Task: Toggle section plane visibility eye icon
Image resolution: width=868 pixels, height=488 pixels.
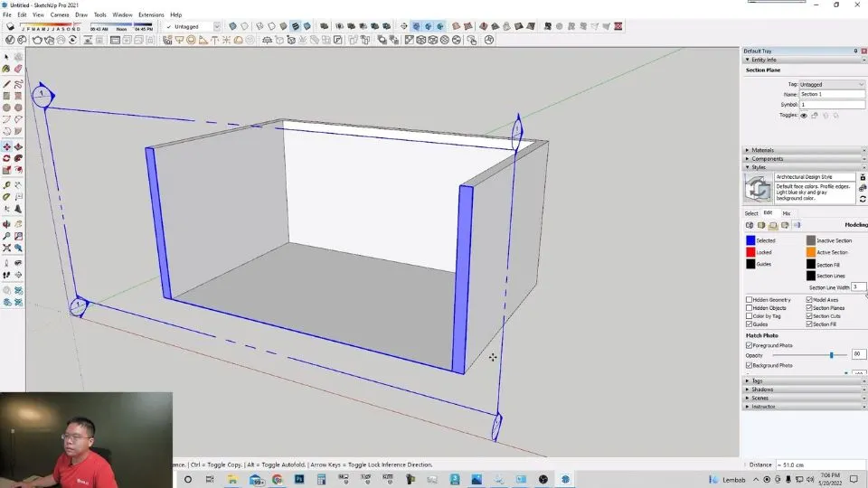Action: click(x=804, y=116)
